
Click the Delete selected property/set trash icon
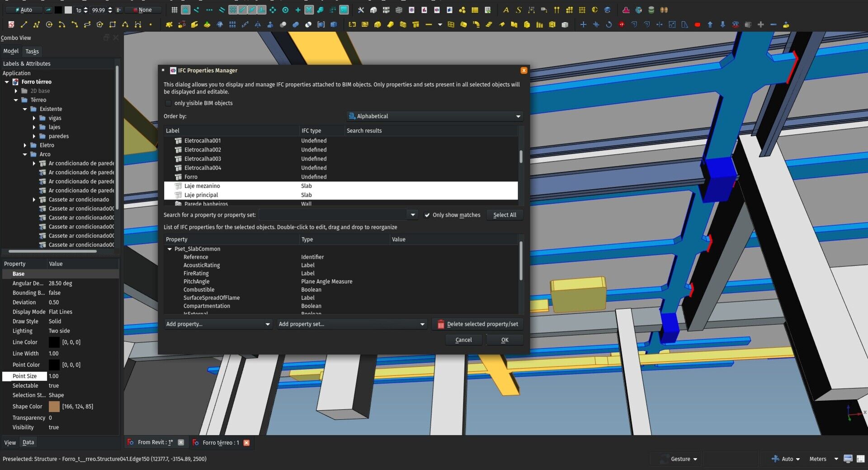pyautogui.click(x=441, y=324)
